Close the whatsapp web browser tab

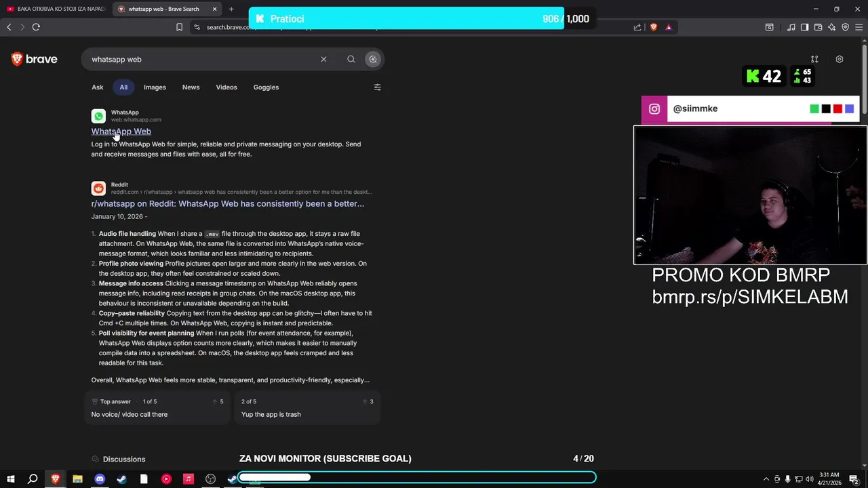coord(215,9)
